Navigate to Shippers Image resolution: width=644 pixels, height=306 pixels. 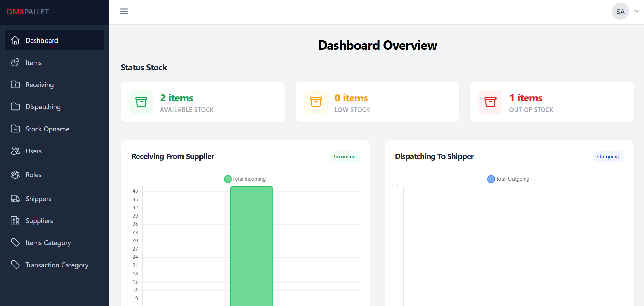[x=54, y=198]
